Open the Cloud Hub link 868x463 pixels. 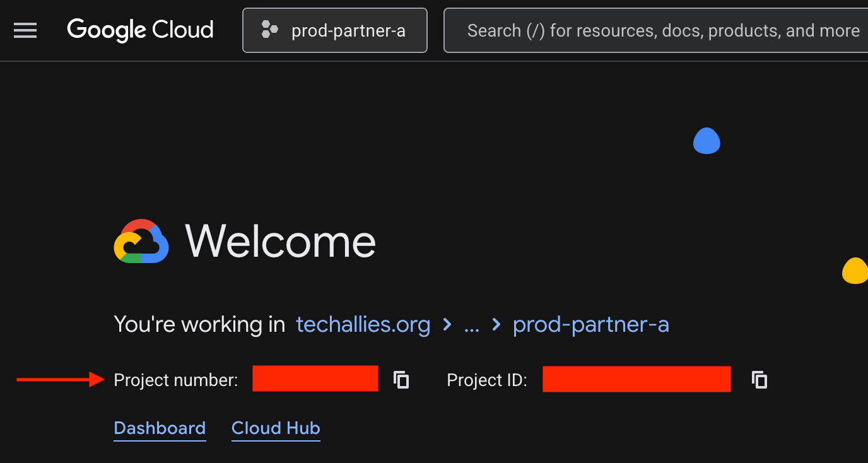click(x=276, y=428)
